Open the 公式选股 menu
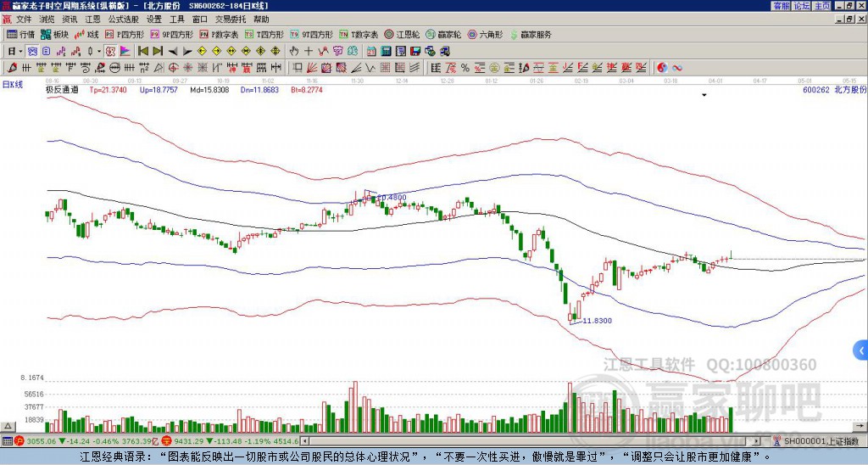Screen dimensions: 868x465 [x=124, y=20]
